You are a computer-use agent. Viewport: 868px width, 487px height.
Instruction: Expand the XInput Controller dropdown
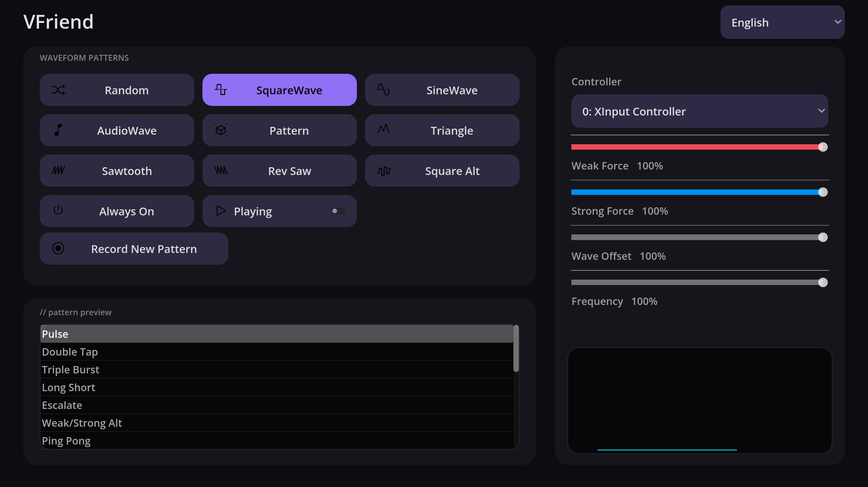[699, 111]
